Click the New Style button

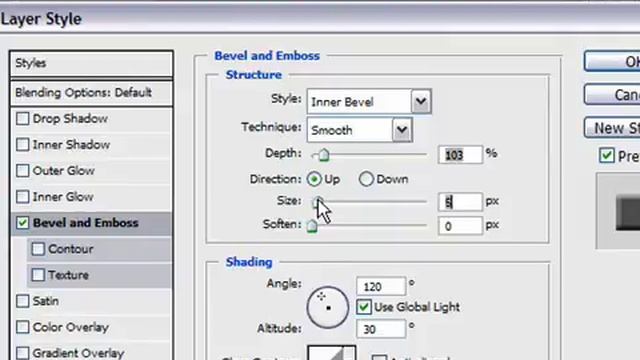[x=612, y=128]
